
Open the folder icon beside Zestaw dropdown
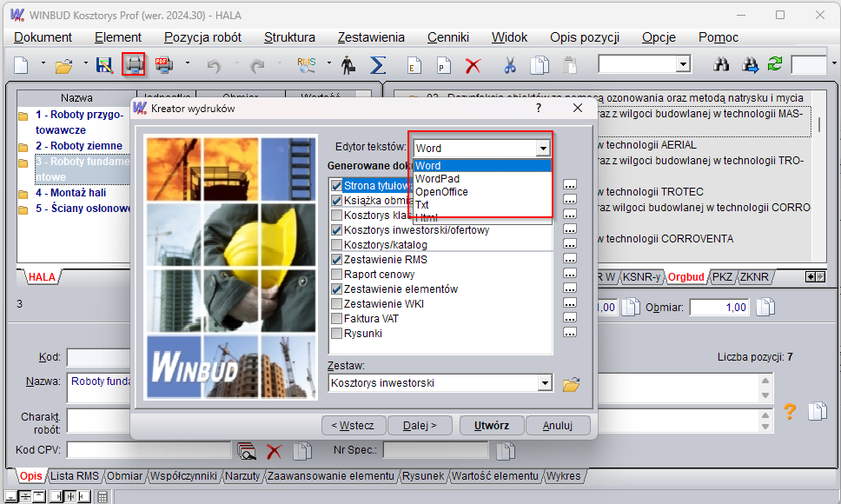(571, 384)
